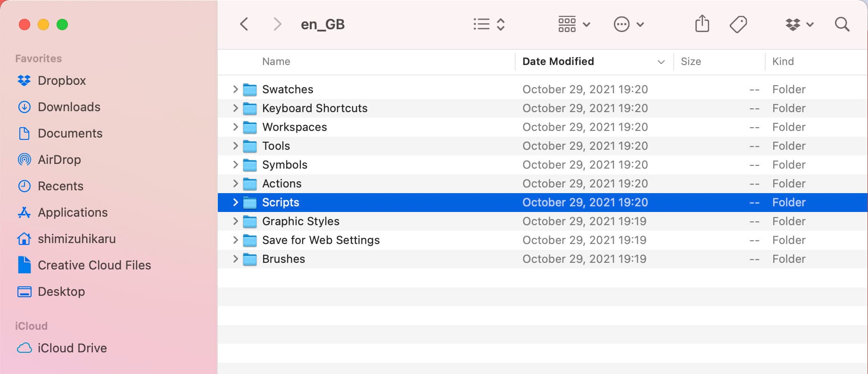Open AirDrop in the sidebar
The width and height of the screenshot is (868, 374).
click(x=49, y=160)
